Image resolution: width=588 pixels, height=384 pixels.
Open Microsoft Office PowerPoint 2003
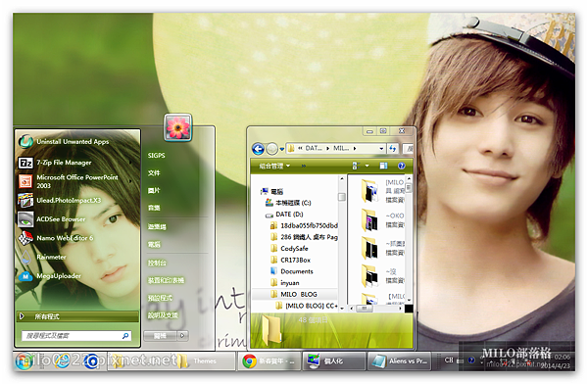[x=77, y=181]
